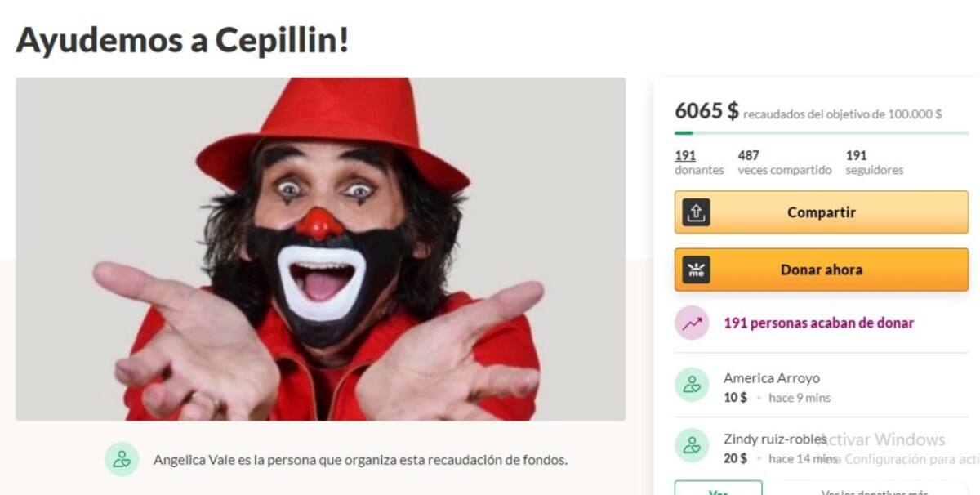Click the 487 veces compartido stat
980x495 pixels.
point(785,163)
